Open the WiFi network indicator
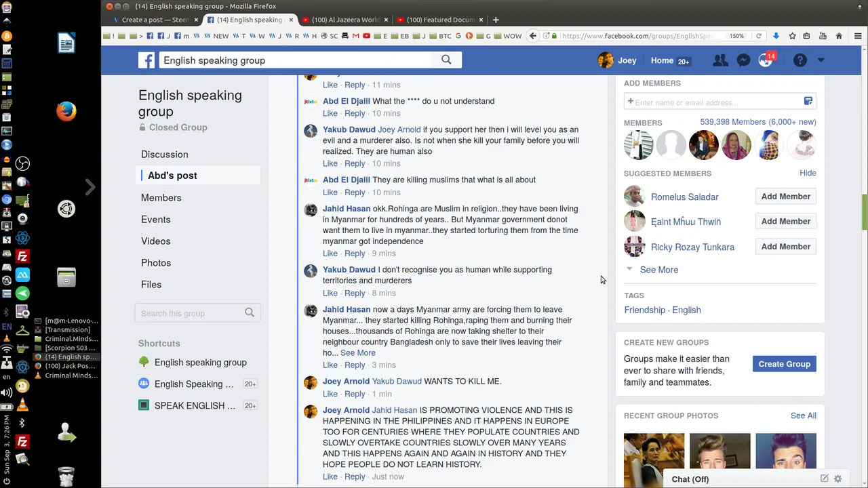 [7, 350]
